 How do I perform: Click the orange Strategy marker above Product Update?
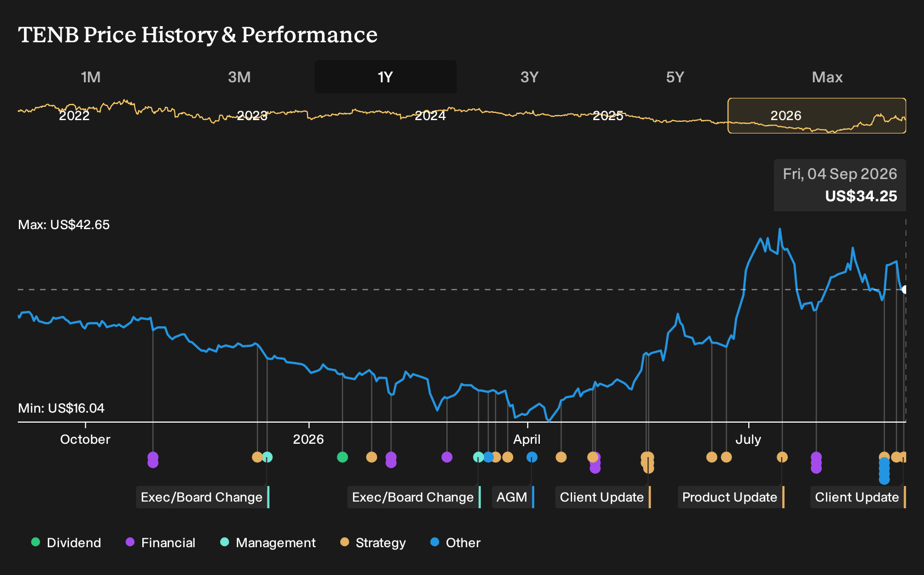[782, 457]
